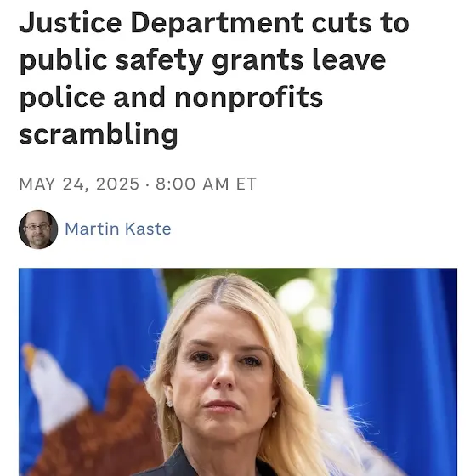Click the "public safety grants leave" headline line
Viewport: 476px width, 476px height.
[203, 60]
